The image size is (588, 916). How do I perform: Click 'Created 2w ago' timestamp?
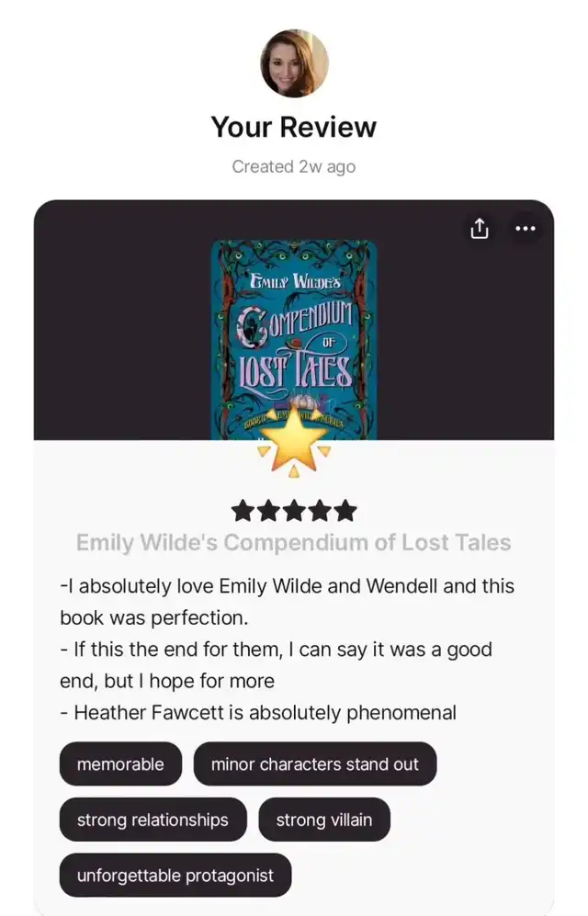coord(294,166)
